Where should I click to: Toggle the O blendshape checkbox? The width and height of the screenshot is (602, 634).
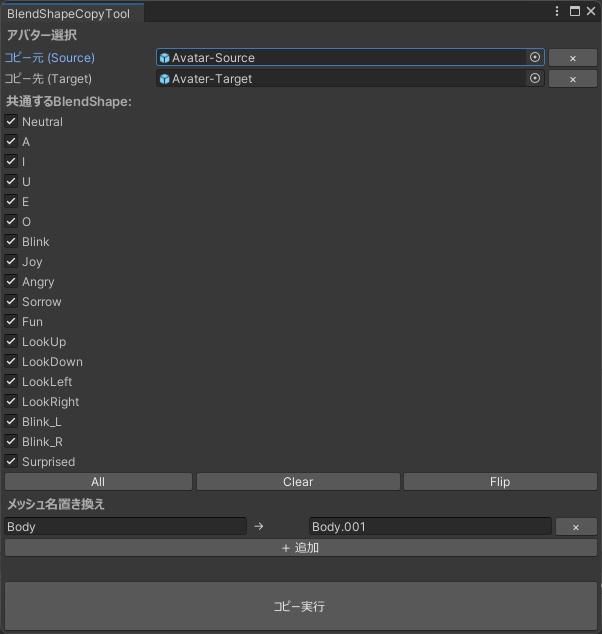pyautogui.click(x=11, y=221)
